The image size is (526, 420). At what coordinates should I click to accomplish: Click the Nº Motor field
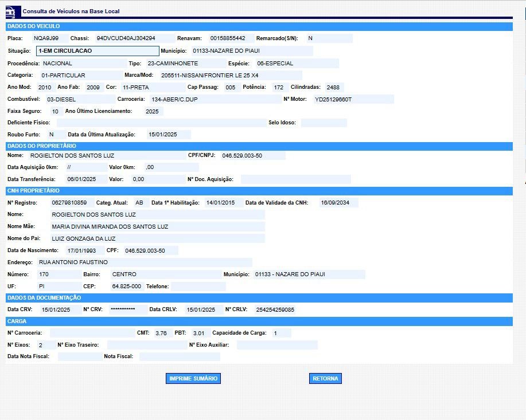[352, 100]
